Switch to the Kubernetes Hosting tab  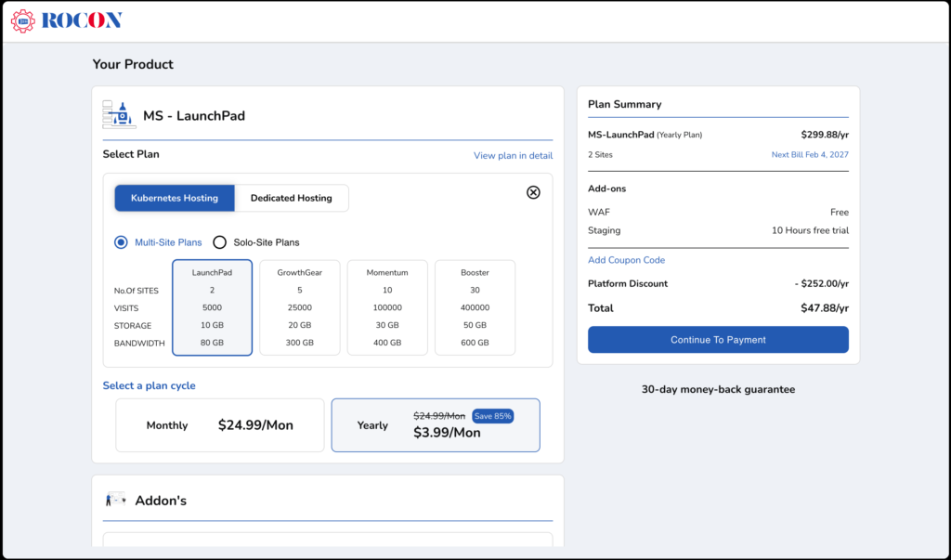coord(175,198)
